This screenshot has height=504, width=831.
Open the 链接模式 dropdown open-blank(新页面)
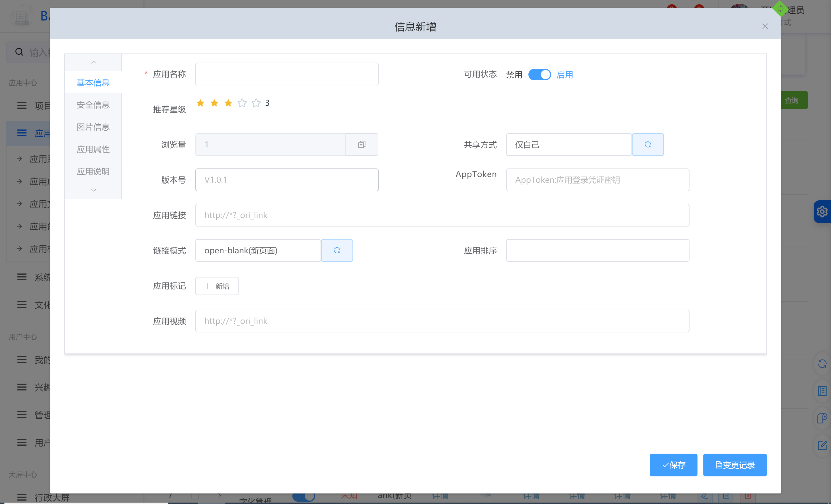[x=258, y=250]
